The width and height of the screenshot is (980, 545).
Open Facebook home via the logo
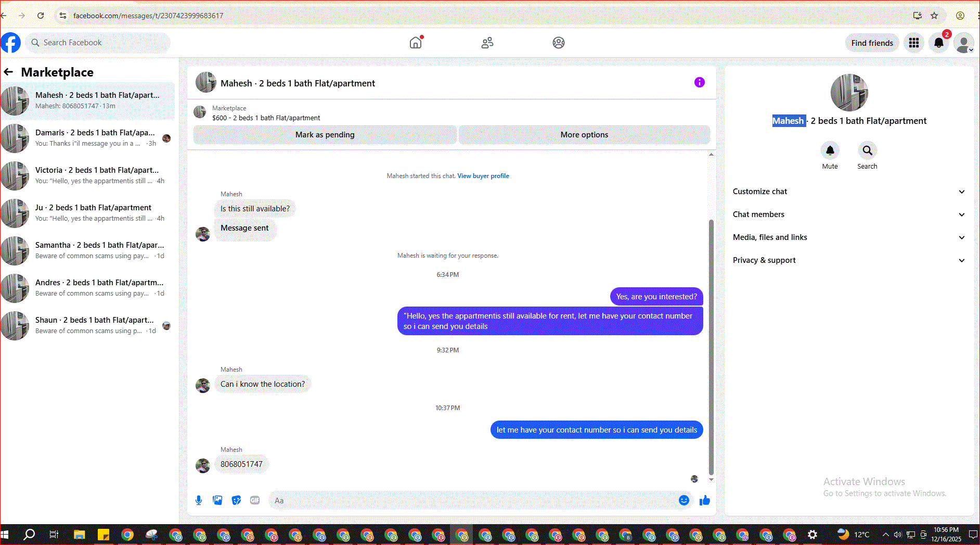(10, 43)
